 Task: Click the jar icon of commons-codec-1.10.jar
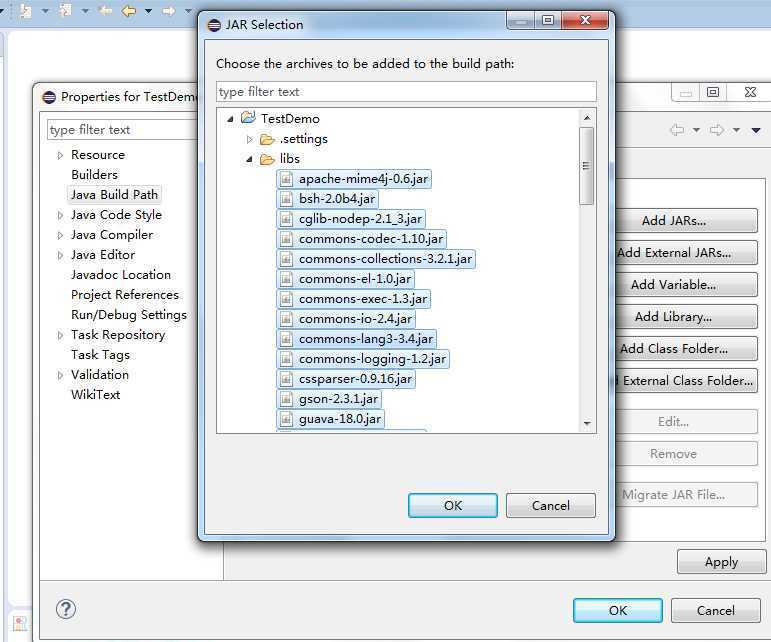coord(286,239)
